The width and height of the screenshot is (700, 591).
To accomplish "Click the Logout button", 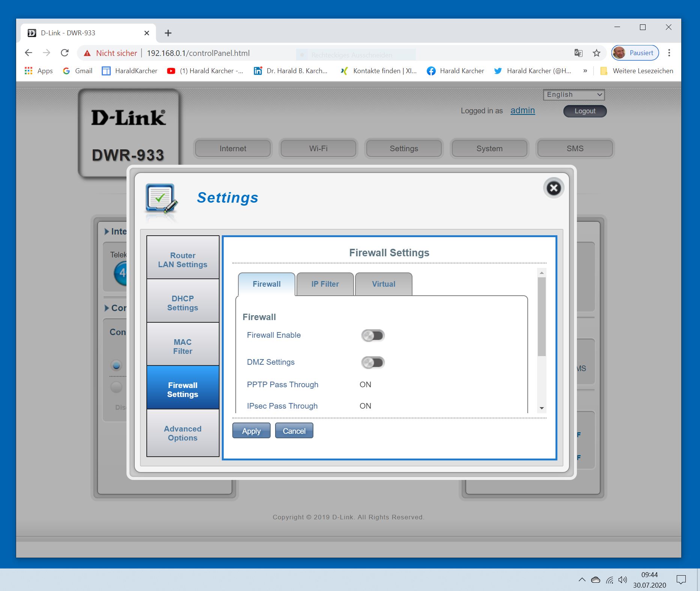I will (x=585, y=111).
